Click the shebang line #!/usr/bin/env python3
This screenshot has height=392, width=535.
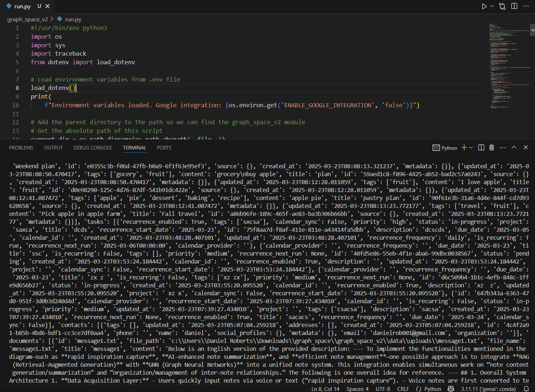(69, 28)
